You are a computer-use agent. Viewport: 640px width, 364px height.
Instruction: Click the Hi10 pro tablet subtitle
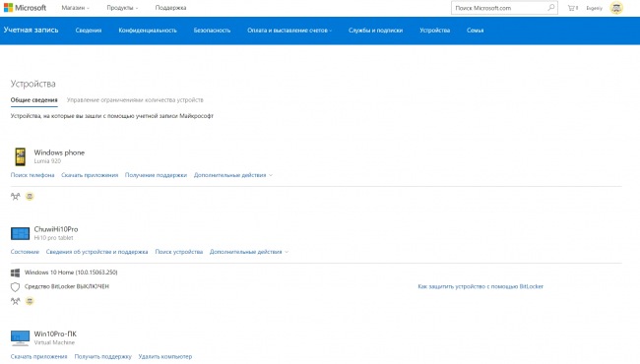pyautogui.click(x=53, y=238)
